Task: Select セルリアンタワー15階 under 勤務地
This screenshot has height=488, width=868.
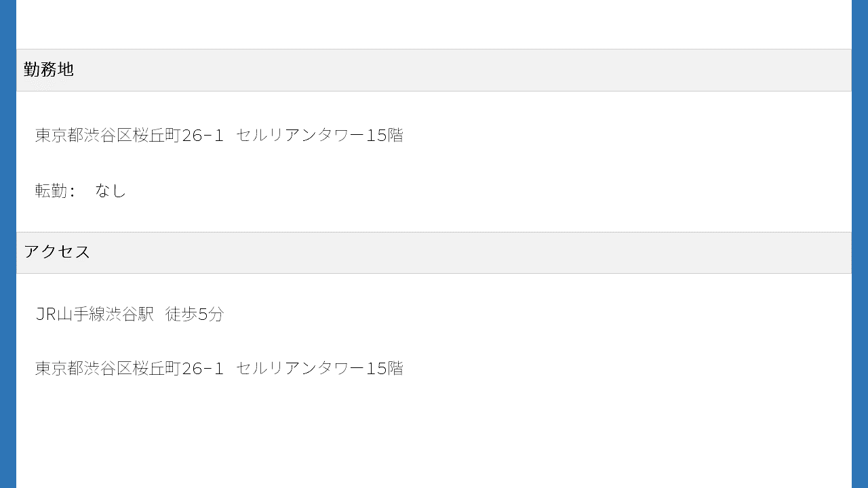Action: point(319,136)
